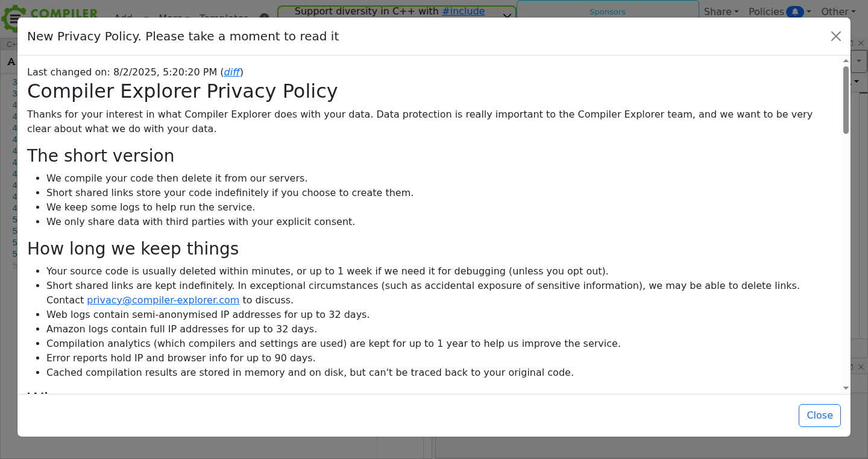Click the privacy@compiler-explorer.com email link
This screenshot has height=459, width=868.
coord(163,300)
